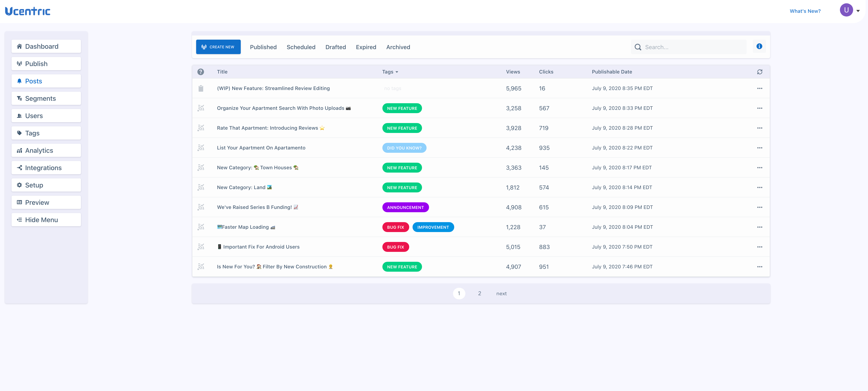Viewport: 868px width, 391px height.
Task: Collapse sidebar with Hide Menu
Action: click(46, 220)
